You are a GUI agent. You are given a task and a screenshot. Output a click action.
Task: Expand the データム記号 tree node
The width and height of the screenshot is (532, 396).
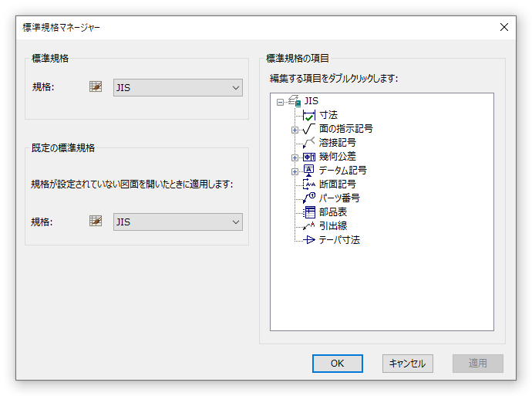coord(295,171)
